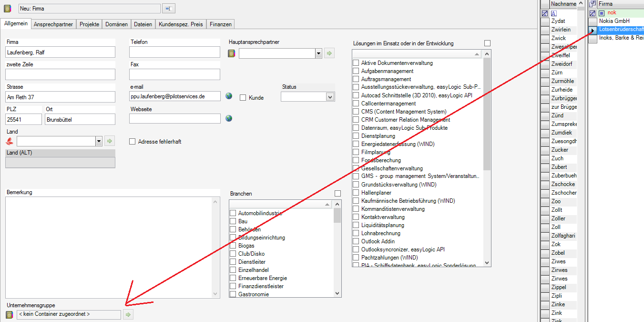This screenshot has height=322, width=644.
Task: Select Nokia GmbH in the Firma list
Action: pyautogui.click(x=616, y=21)
